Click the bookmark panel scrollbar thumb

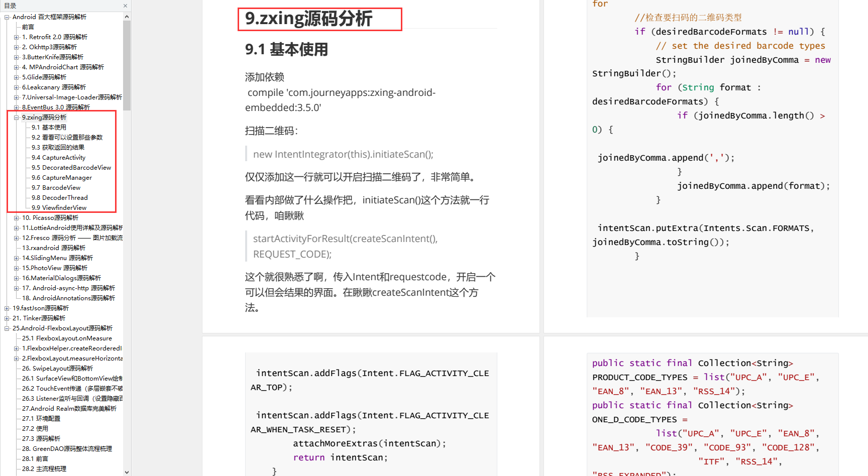(127, 65)
